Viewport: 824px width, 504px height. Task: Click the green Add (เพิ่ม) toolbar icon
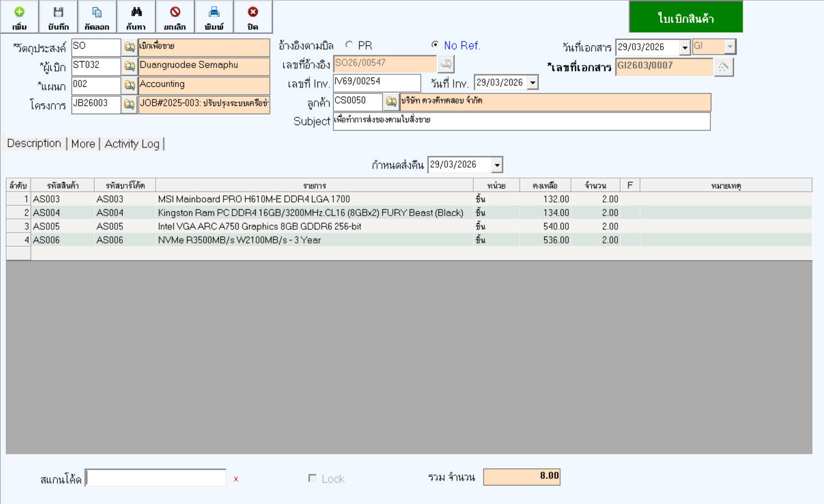pyautogui.click(x=19, y=17)
